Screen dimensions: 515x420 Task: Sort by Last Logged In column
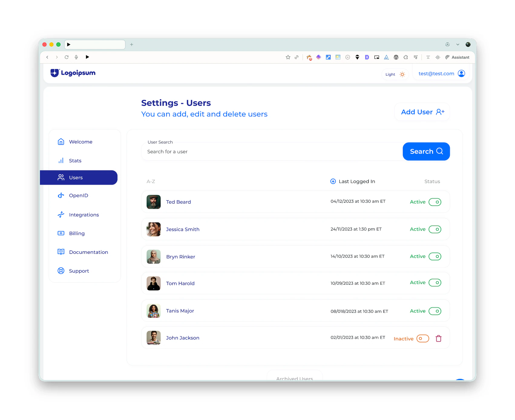click(353, 181)
